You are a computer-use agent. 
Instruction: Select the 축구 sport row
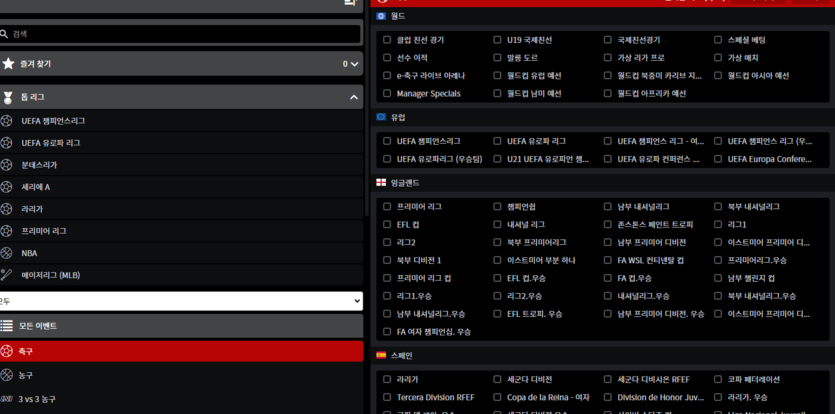click(x=181, y=351)
